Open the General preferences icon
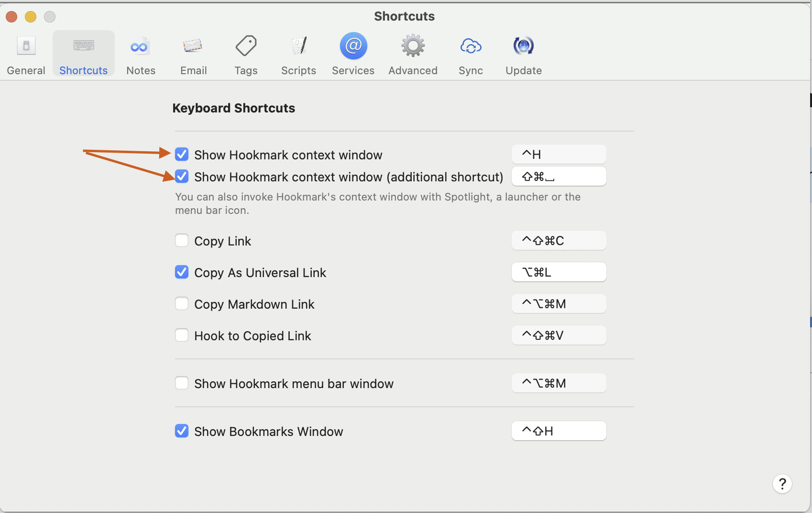This screenshot has width=812, height=513. [x=26, y=46]
